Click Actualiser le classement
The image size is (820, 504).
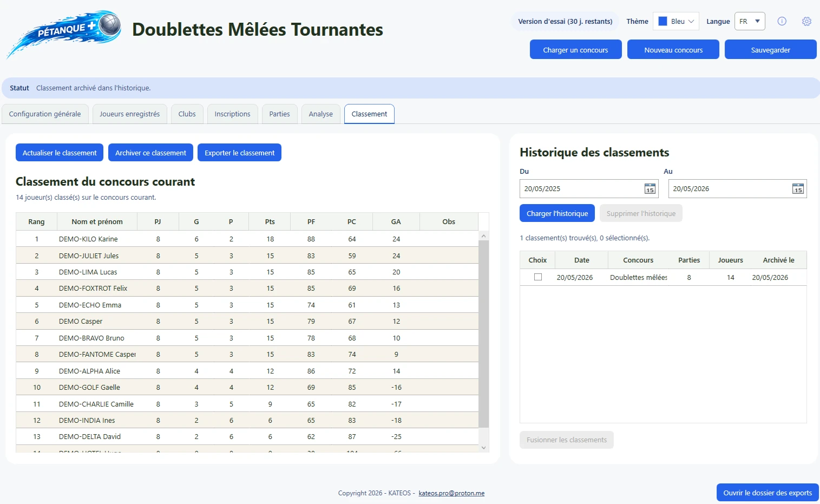(60, 153)
